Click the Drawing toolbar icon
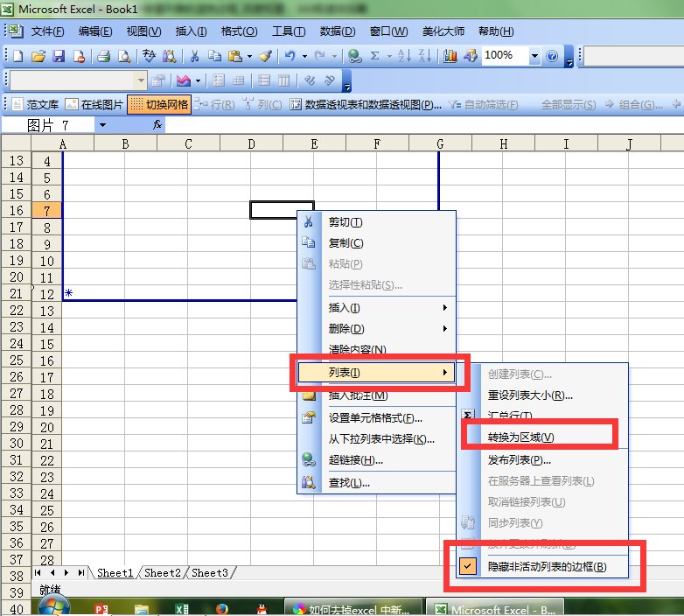 coord(471,56)
